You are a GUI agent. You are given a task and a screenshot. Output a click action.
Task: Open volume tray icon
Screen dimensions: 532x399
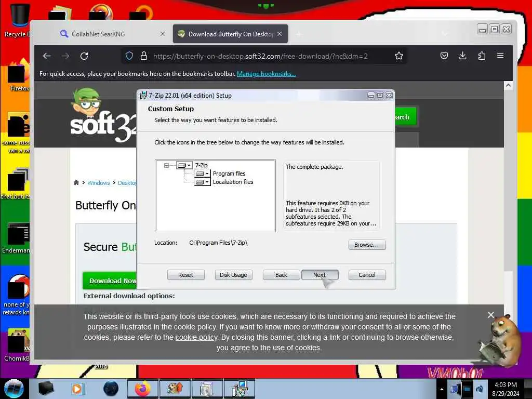(480, 389)
